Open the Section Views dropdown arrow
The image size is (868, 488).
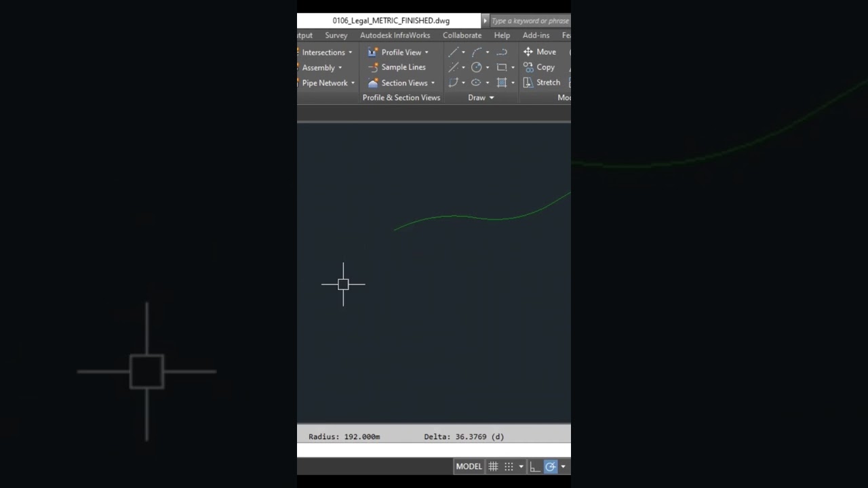433,83
